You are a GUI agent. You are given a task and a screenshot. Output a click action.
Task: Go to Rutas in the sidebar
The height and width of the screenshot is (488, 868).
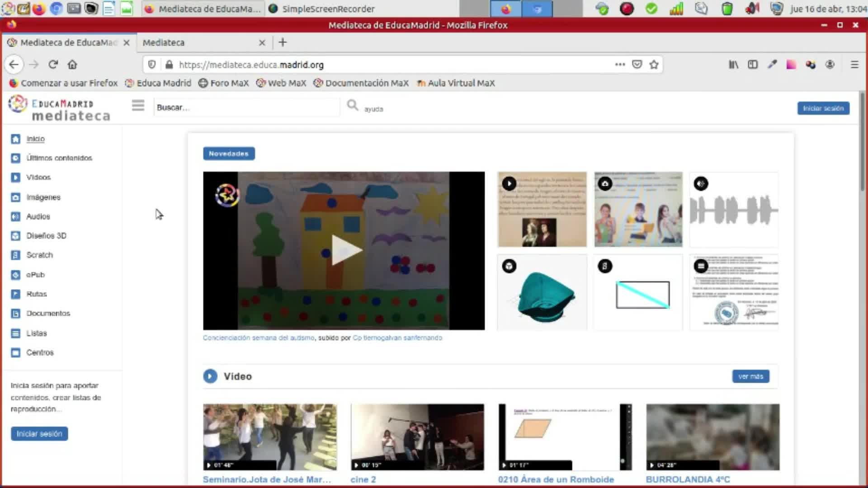point(36,294)
